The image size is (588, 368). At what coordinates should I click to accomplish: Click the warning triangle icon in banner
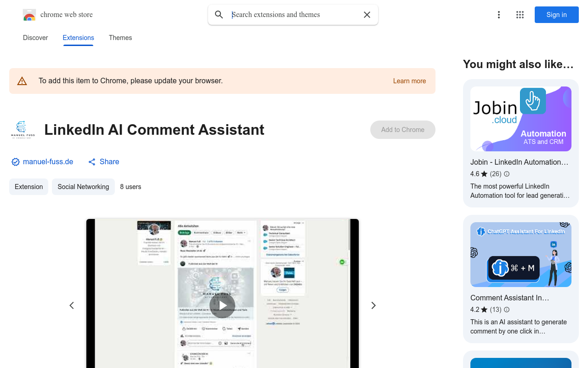[22, 81]
